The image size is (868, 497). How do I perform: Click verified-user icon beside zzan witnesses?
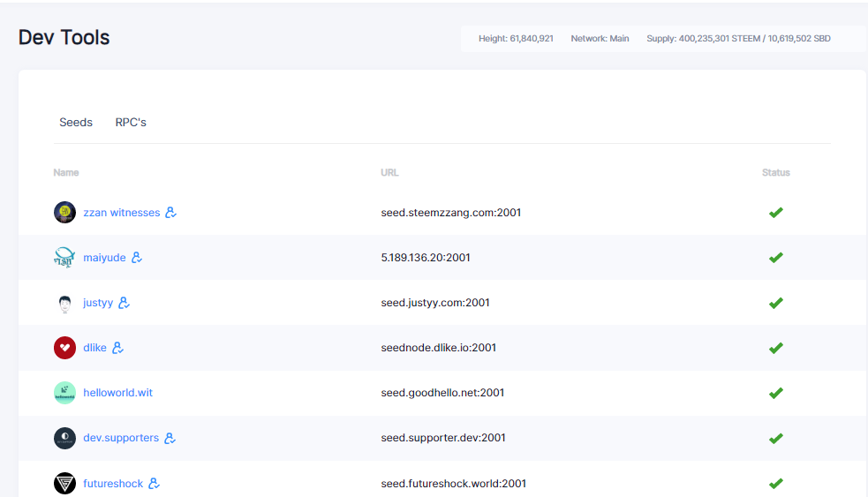coord(171,213)
